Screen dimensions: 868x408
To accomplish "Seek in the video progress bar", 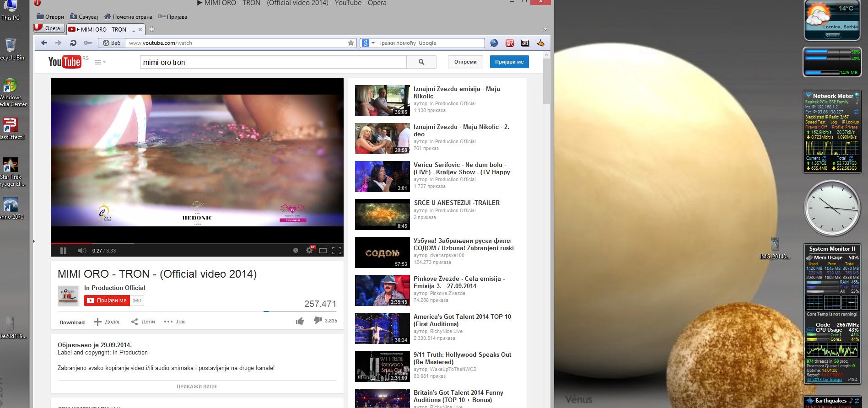I will 197,243.
